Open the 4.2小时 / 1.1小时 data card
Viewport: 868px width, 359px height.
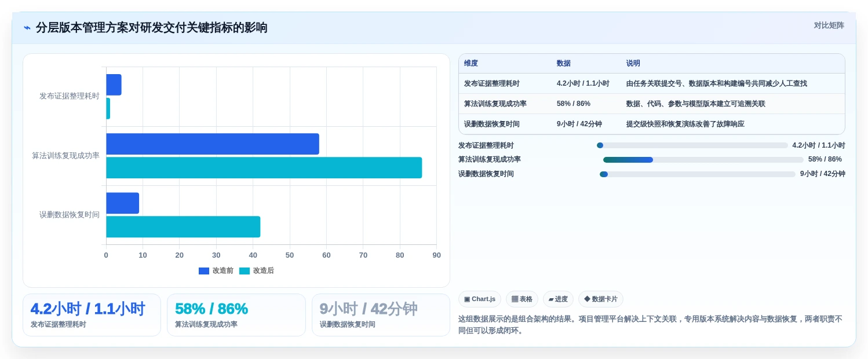click(92, 315)
